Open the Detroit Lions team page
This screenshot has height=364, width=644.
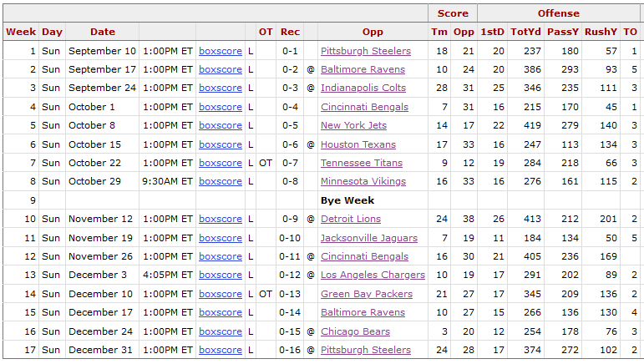pos(351,219)
